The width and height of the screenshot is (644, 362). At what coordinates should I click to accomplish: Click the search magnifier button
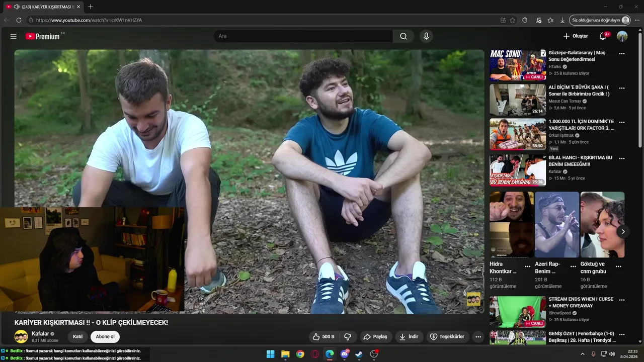404,36
